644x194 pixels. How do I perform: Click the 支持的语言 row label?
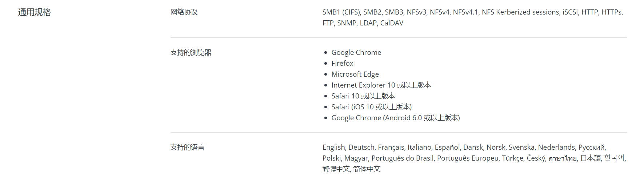click(x=187, y=147)
